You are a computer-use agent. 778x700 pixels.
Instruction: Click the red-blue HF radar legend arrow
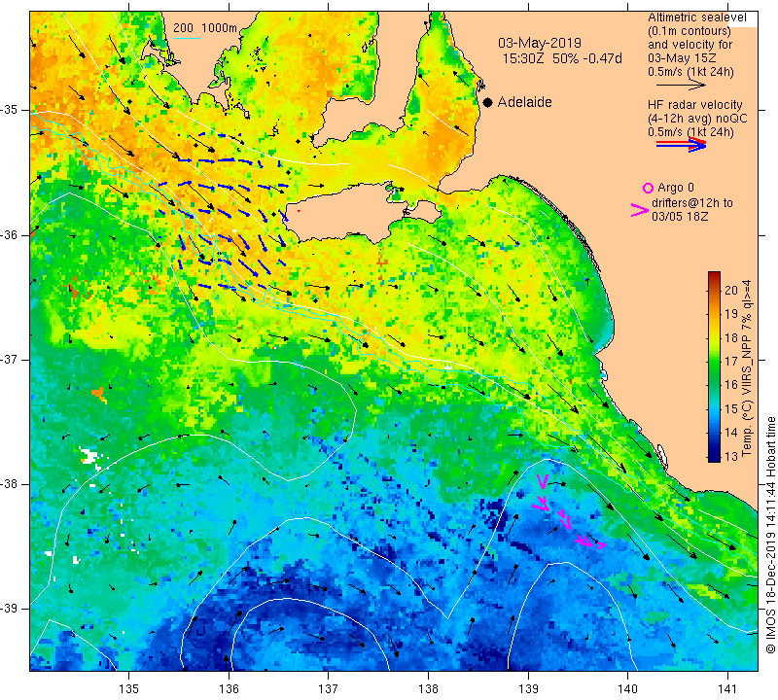(681, 144)
